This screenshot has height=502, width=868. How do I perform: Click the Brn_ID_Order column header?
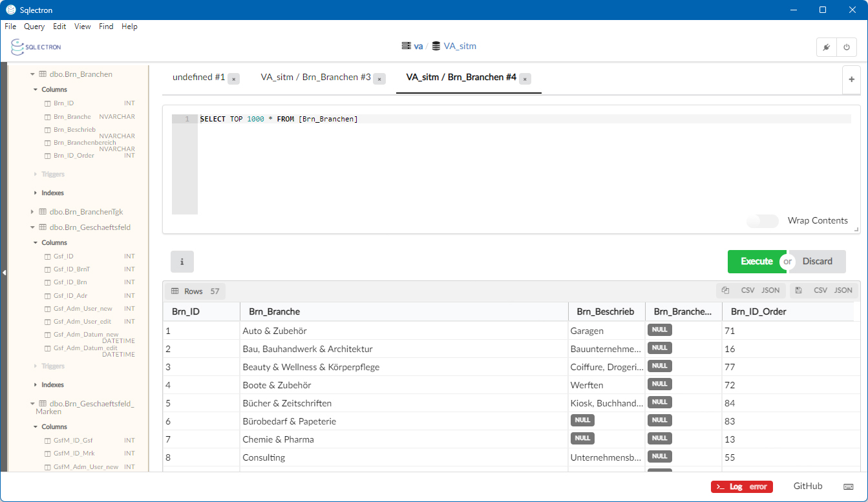788,312
